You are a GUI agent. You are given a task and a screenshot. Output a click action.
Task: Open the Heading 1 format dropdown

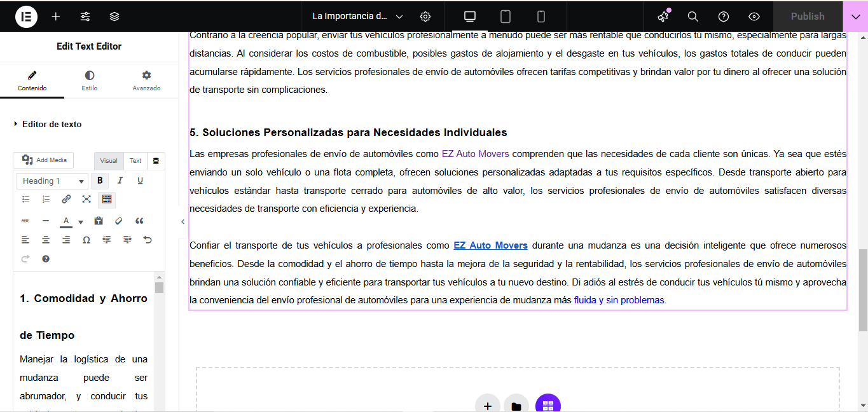[x=53, y=181]
